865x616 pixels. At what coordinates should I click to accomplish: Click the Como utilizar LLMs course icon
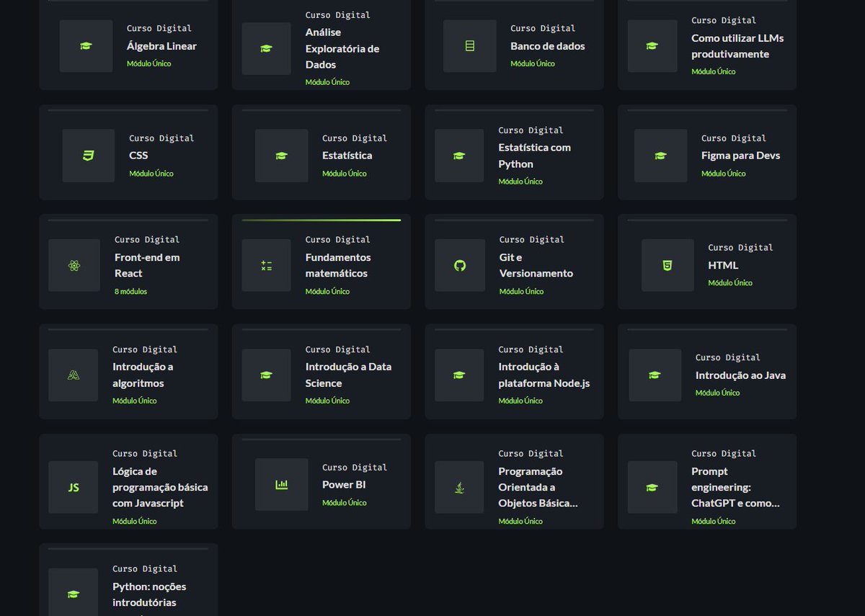[652, 46]
